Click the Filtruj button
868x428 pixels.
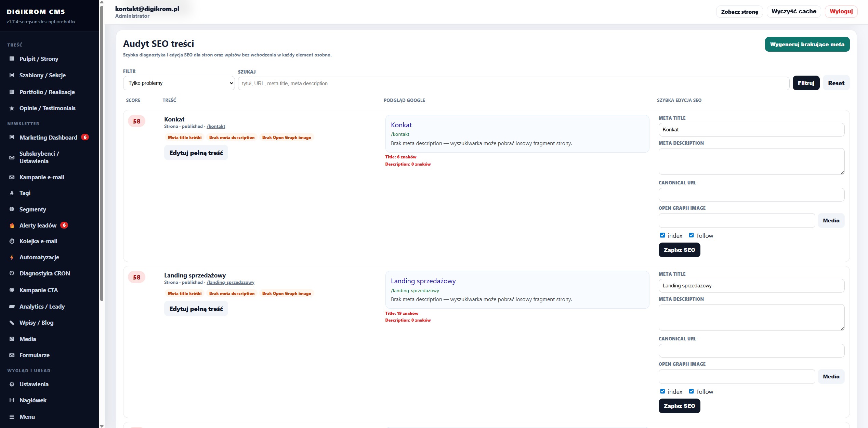click(806, 83)
